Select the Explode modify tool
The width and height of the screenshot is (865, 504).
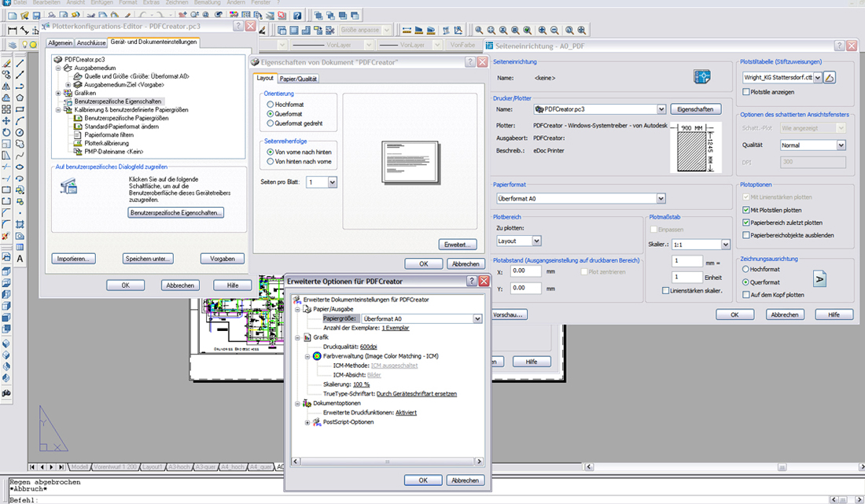click(6, 236)
